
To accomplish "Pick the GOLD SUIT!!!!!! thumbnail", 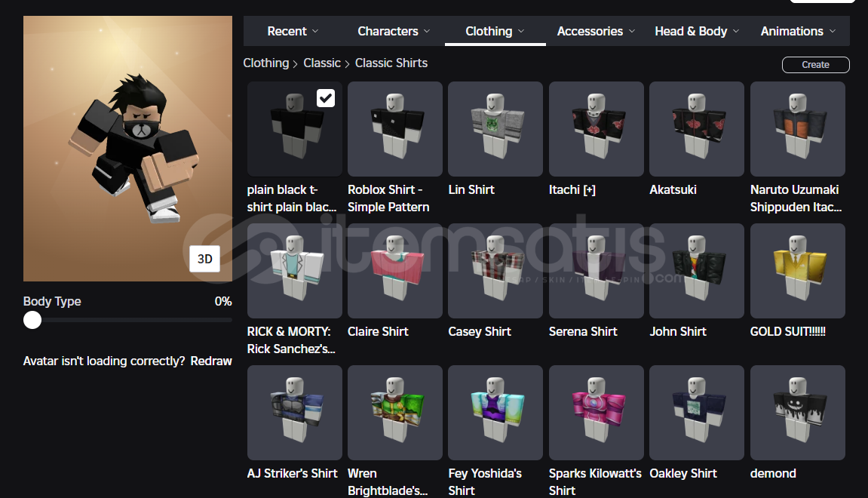I will coord(798,271).
